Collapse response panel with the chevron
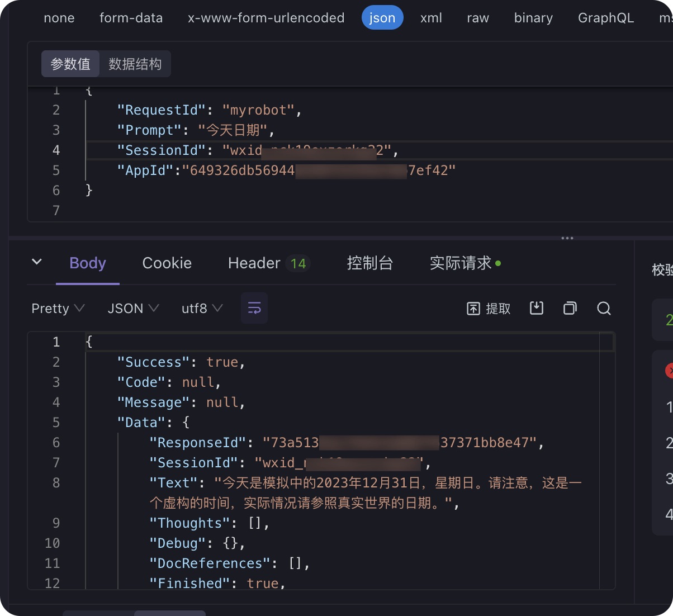The image size is (673, 616). (x=37, y=262)
